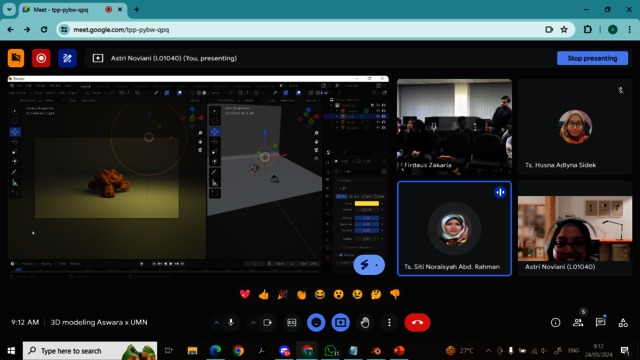Toggle the camera on or off

click(x=267, y=322)
